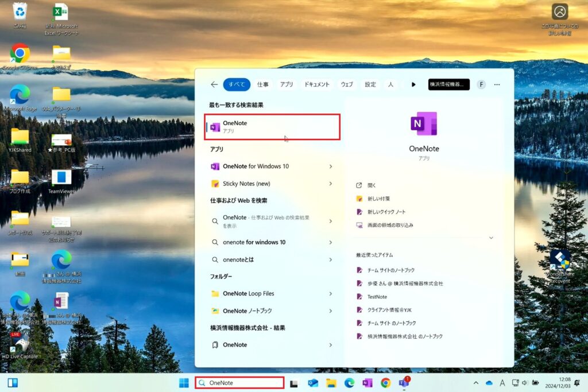Open Google Chrome from the taskbar
The image size is (588, 392).
(385, 383)
